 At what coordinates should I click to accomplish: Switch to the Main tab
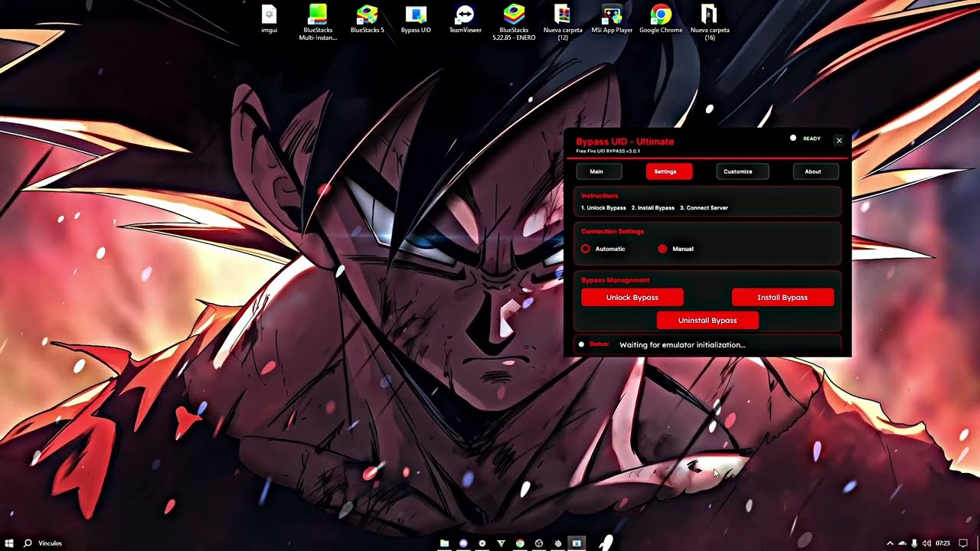(599, 171)
